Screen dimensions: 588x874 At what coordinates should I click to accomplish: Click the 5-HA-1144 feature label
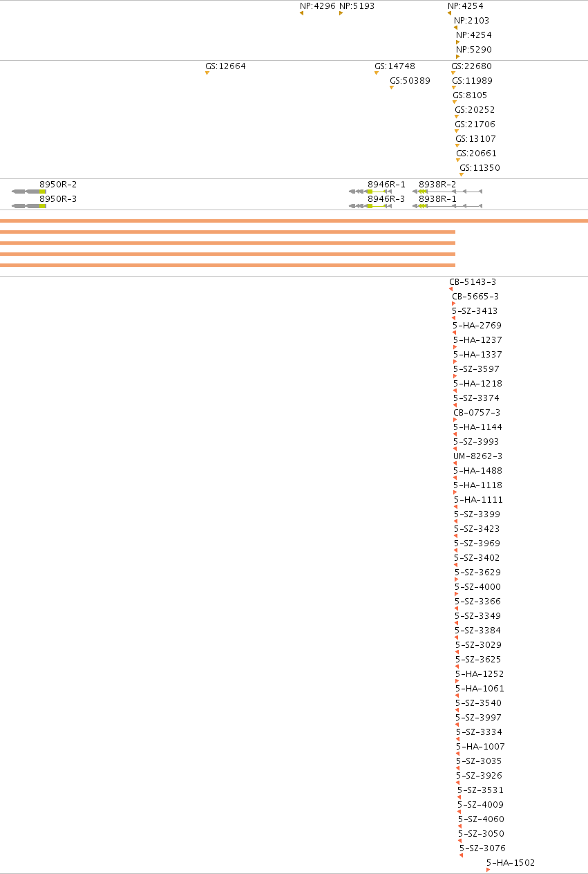pos(477,427)
